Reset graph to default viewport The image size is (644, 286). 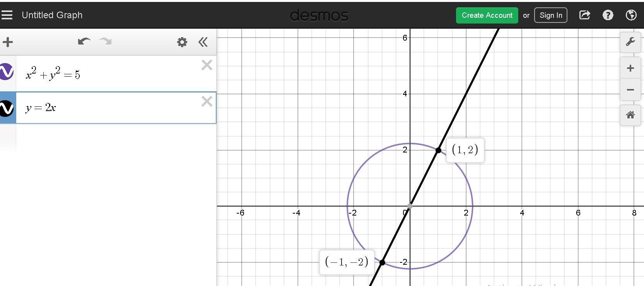point(630,115)
